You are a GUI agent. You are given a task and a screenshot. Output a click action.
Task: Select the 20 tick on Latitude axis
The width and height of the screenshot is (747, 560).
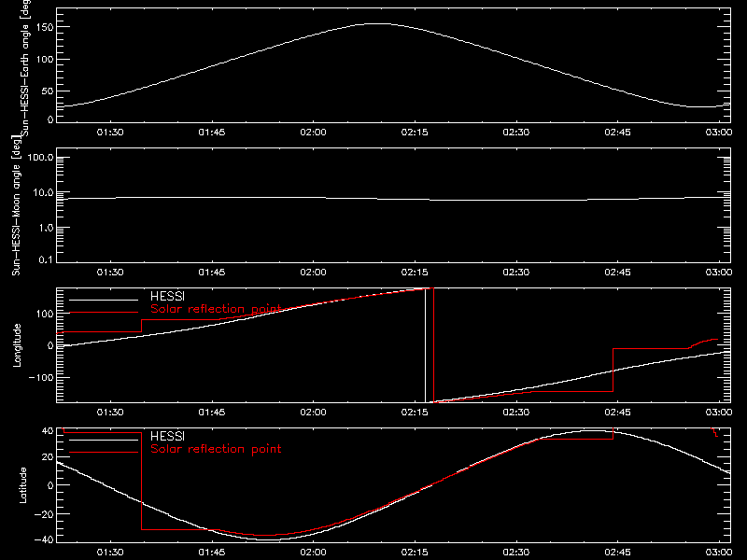48,457
